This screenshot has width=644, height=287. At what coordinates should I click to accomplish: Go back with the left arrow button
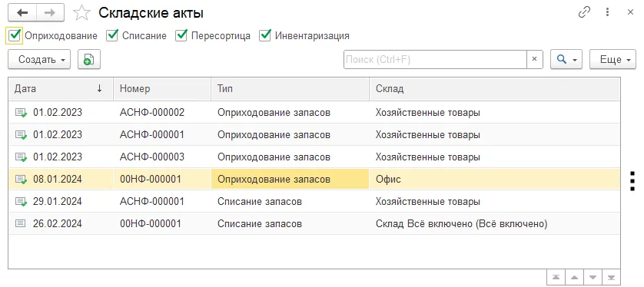point(22,13)
